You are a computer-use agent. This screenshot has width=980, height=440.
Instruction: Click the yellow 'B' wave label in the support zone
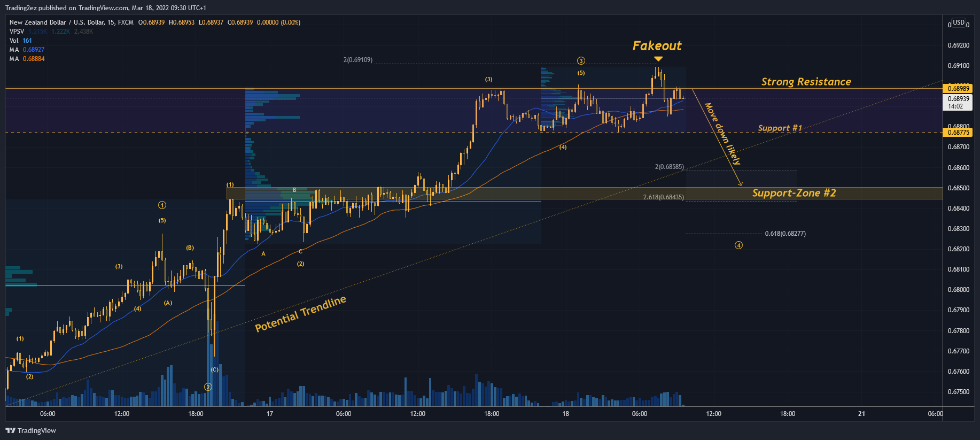[294, 190]
